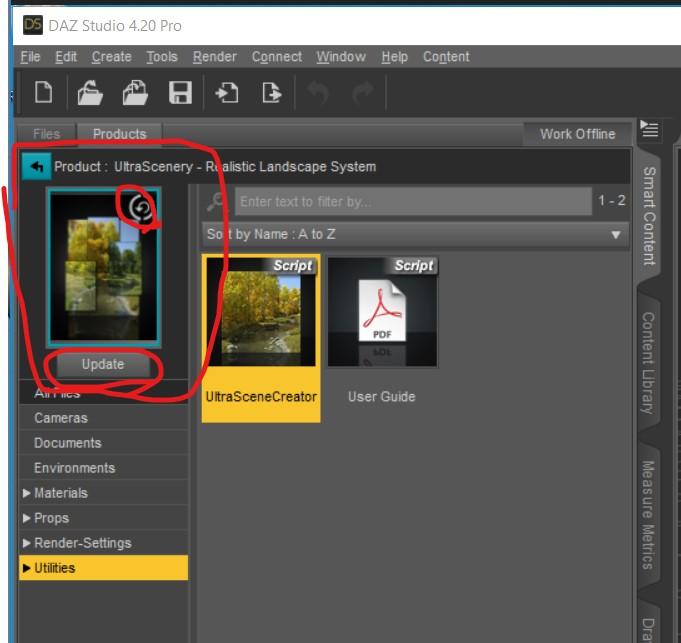This screenshot has height=643, width=681.
Task: Open the Connect menu
Action: click(x=277, y=56)
